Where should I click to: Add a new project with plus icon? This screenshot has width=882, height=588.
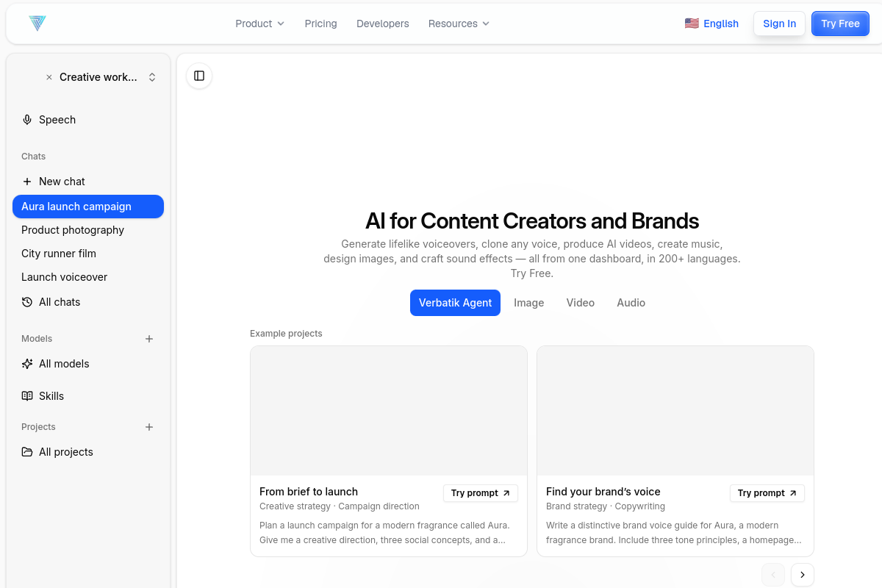click(x=149, y=427)
